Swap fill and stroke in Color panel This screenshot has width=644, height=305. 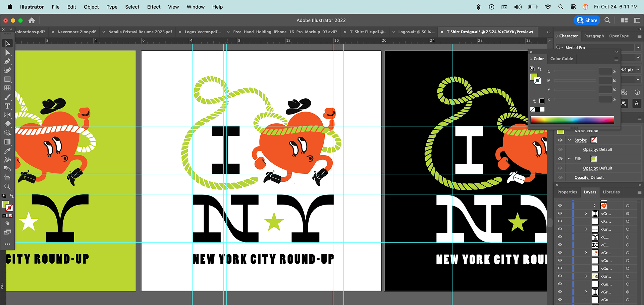point(540,69)
